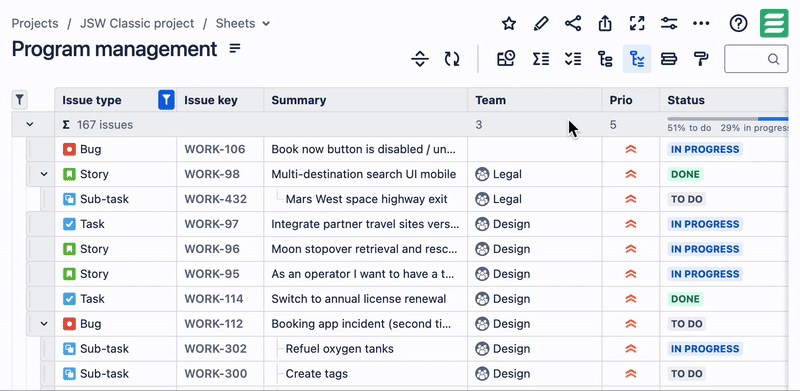Image resolution: width=800 pixels, height=391 pixels.
Task: Star this sheet as favorite
Action: (509, 23)
